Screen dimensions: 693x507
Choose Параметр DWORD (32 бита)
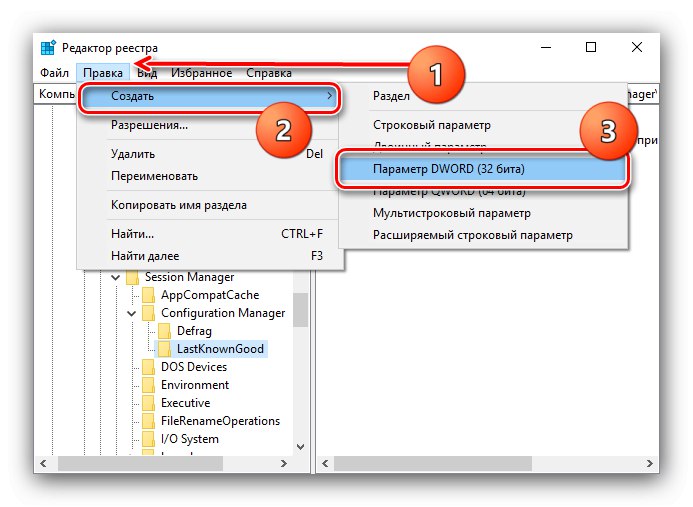click(483, 169)
